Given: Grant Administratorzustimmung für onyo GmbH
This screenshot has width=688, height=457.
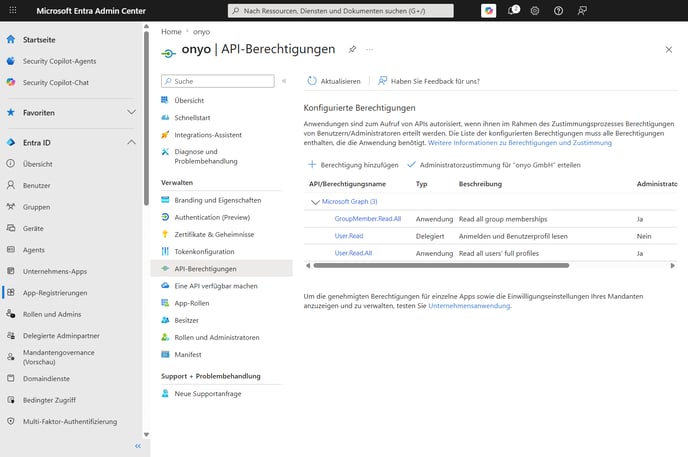Looking at the screenshot, I should pyautogui.click(x=494, y=165).
